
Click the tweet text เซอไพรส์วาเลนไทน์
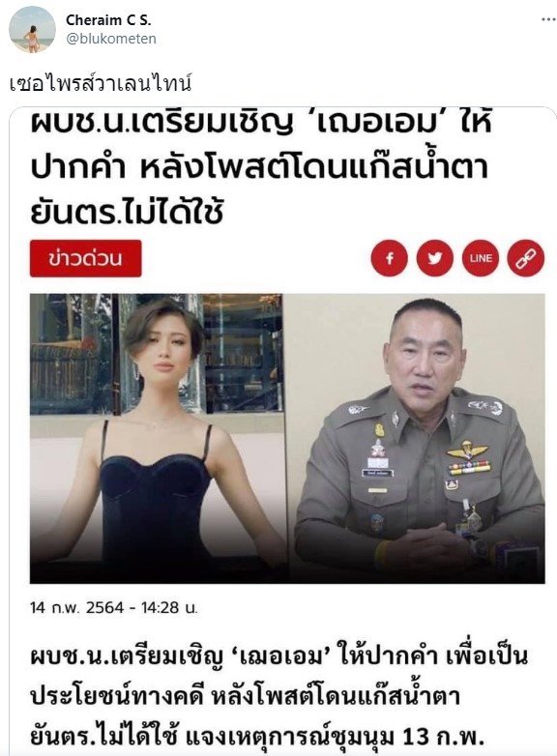(101, 83)
